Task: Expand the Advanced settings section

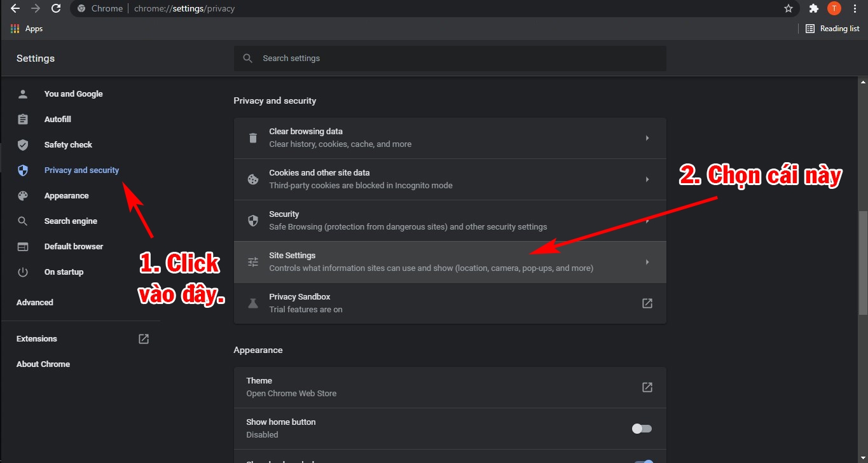Action: 35,303
